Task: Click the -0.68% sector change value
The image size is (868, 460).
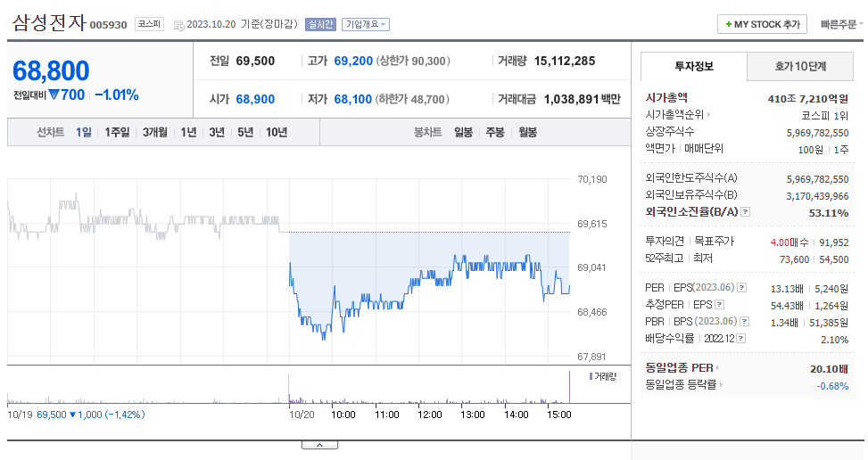Action: tap(832, 386)
